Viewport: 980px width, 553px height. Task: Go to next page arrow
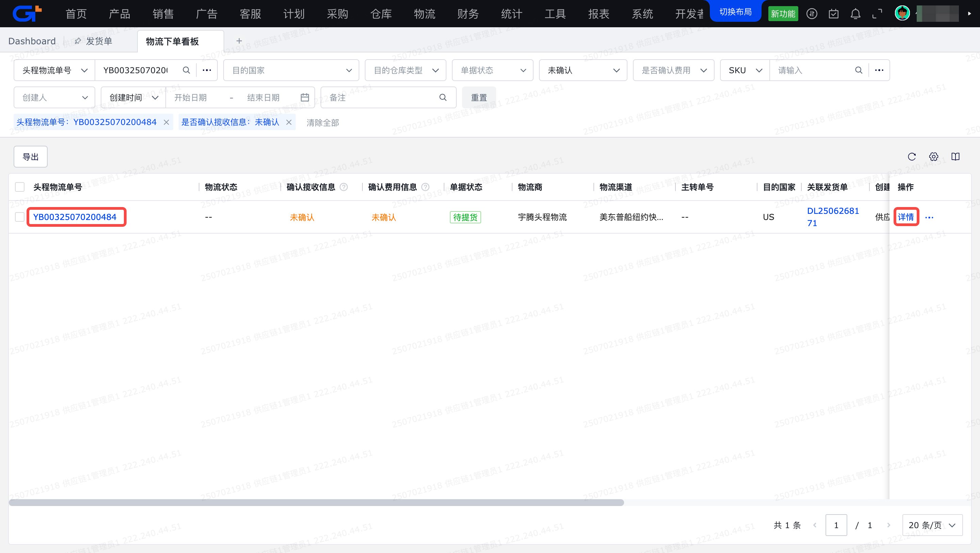(x=888, y=525)
